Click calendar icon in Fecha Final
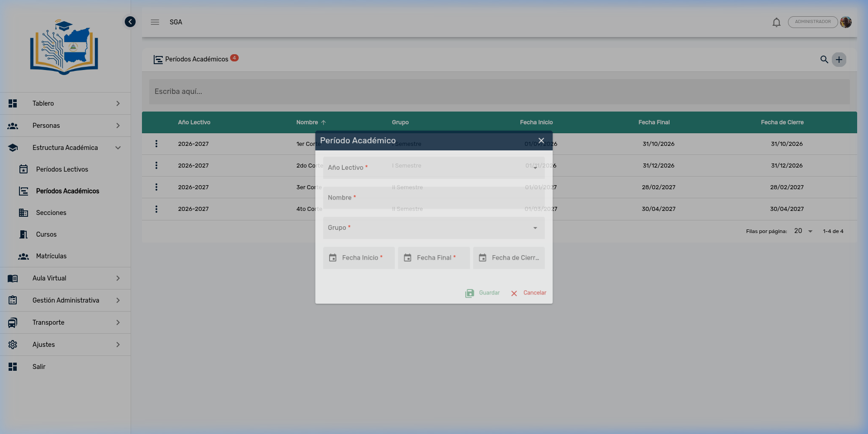 coord(407,258)
